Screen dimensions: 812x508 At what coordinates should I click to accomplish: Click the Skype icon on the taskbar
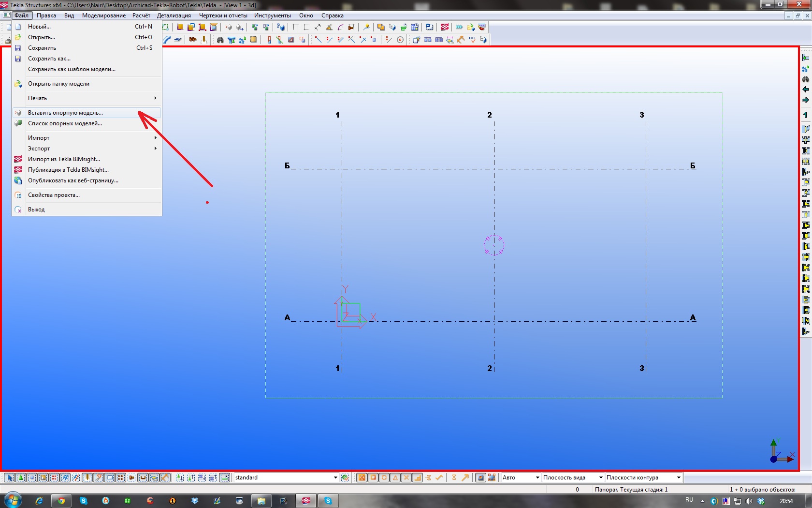click(x=84, y=501)
